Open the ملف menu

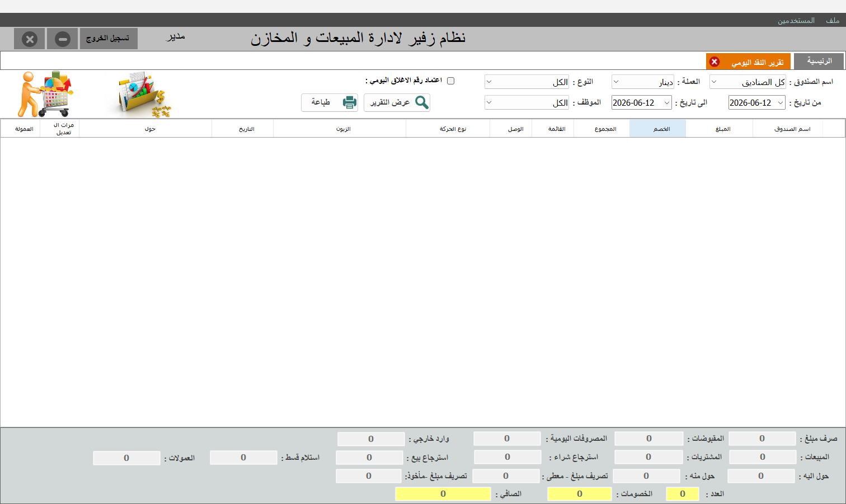[x=833, y=21]
